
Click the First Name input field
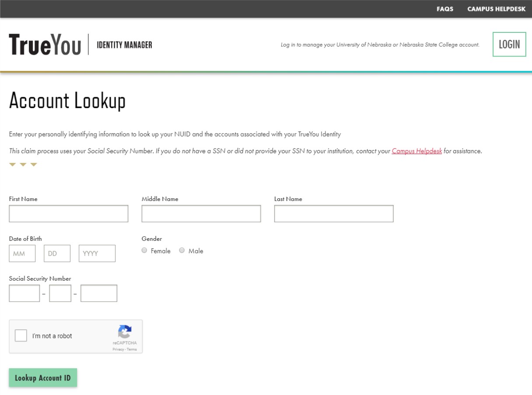coord(68,213)
